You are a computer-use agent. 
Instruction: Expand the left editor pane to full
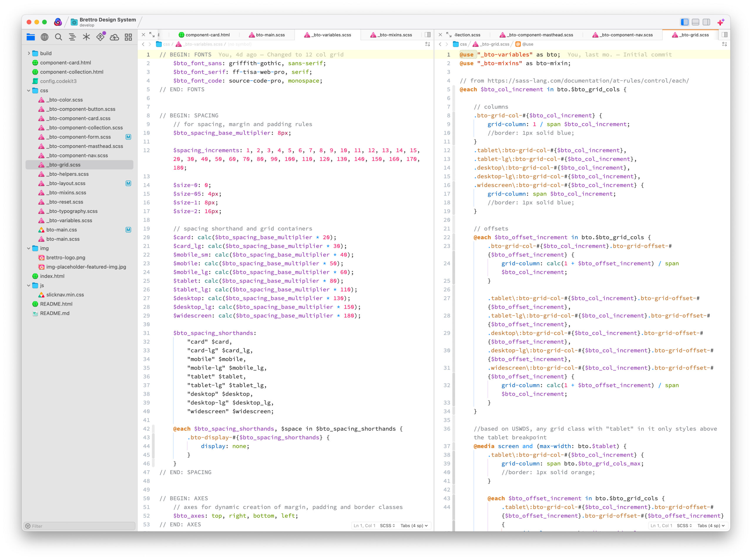tap(152, 35)
